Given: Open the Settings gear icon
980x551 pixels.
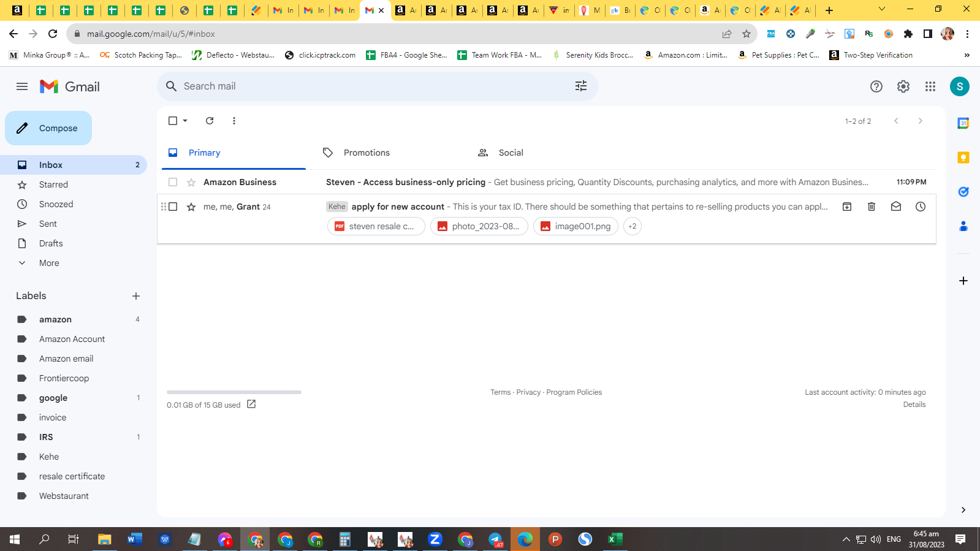Looking at the screenshot, I should click(x=903, y=86).
